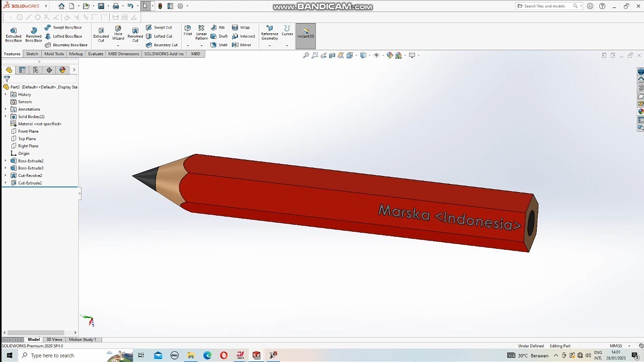Expand the Boss-Extrude2 feature
This screenshot has height=362, width=644.
[x=6, y=161]
